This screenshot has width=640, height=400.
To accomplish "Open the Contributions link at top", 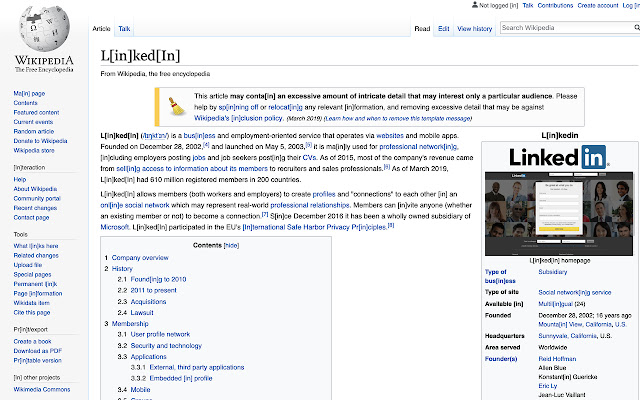I will [x=556, y=5].
